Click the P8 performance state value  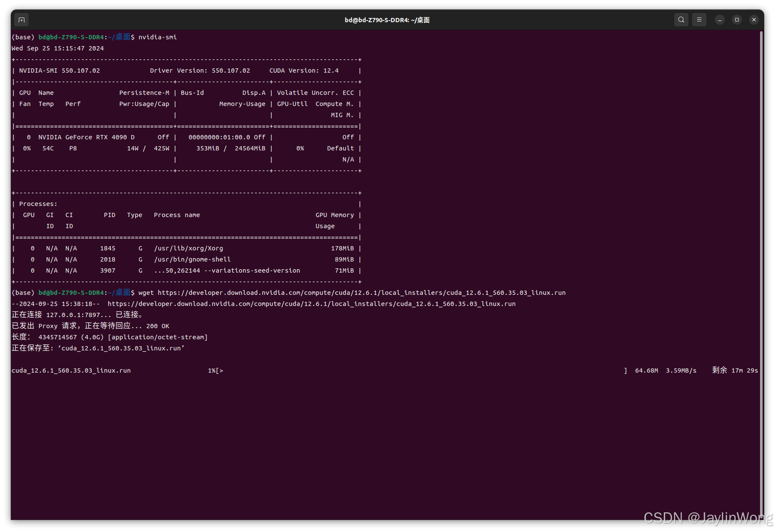pyautogui.click(x=73, y=148)
